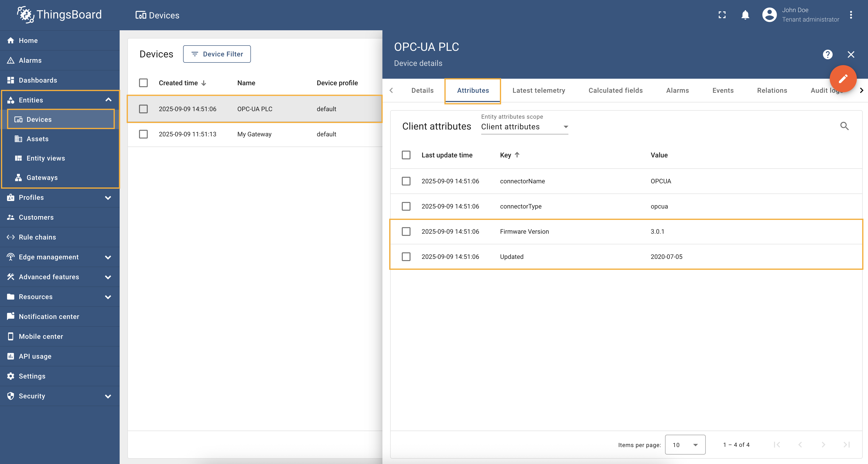Click the orange pencil edit button
Image resolution: width=868 pixels, height=464 pixels.
coord(843,79)
